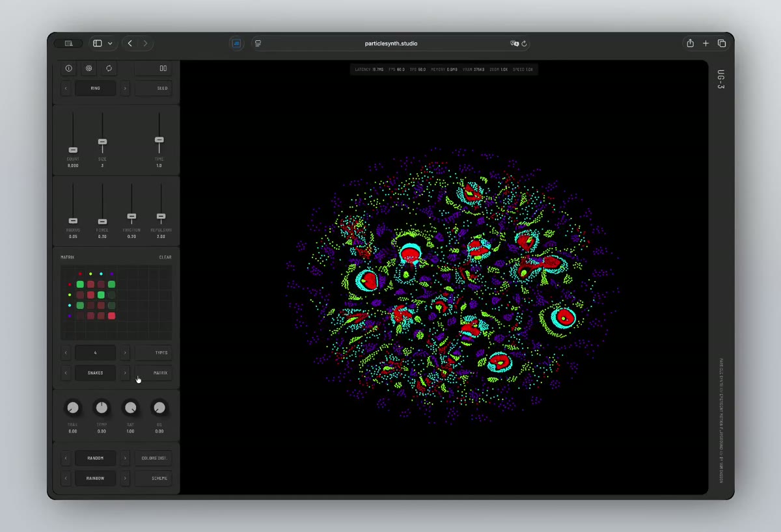
Task: Click the TRAIL knob
Action: (x=73, y=408)
